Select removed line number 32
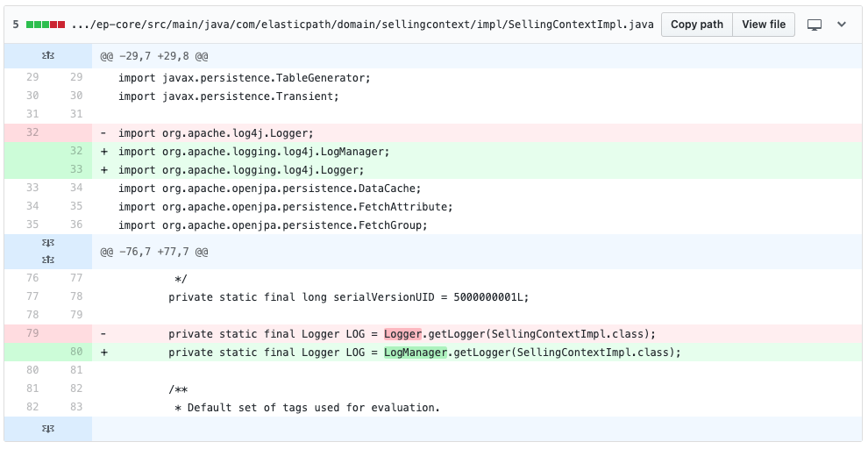The image size is (868, 449). tap(32, 132)
